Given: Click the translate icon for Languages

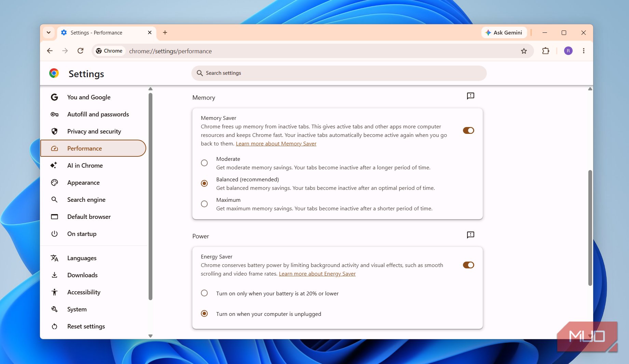Looking at the screenshot, I should pos(54,258).
